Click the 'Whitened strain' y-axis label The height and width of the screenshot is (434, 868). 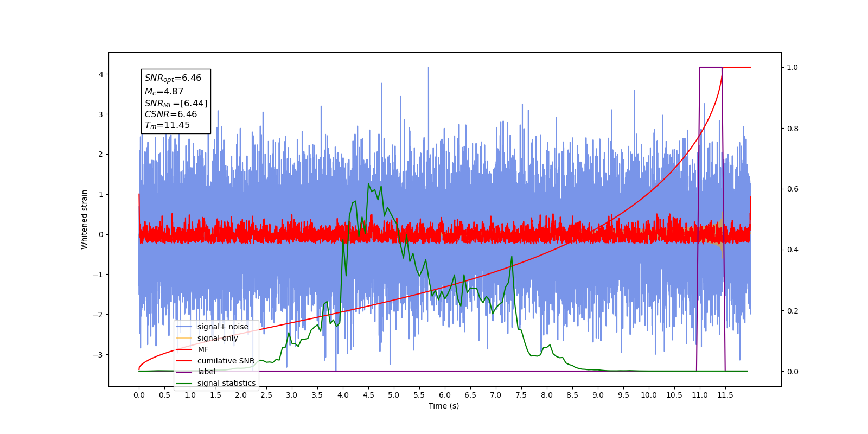click(x=85, y=219)
